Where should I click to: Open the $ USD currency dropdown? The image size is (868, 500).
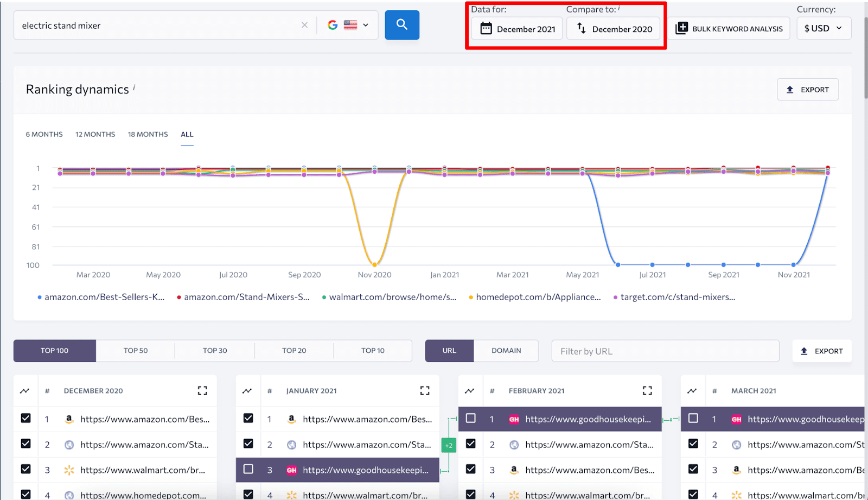coord(824,28)
